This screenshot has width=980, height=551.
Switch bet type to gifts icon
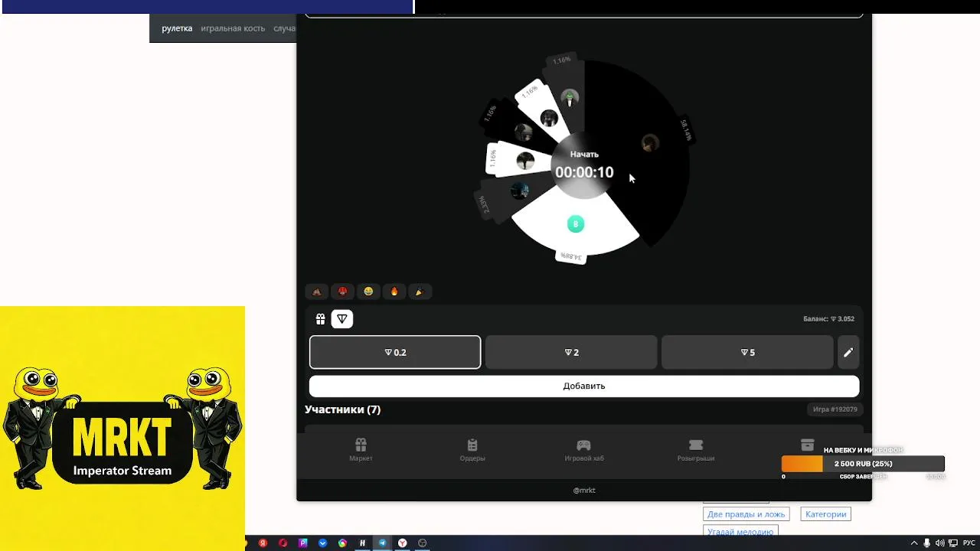point(321,319)
